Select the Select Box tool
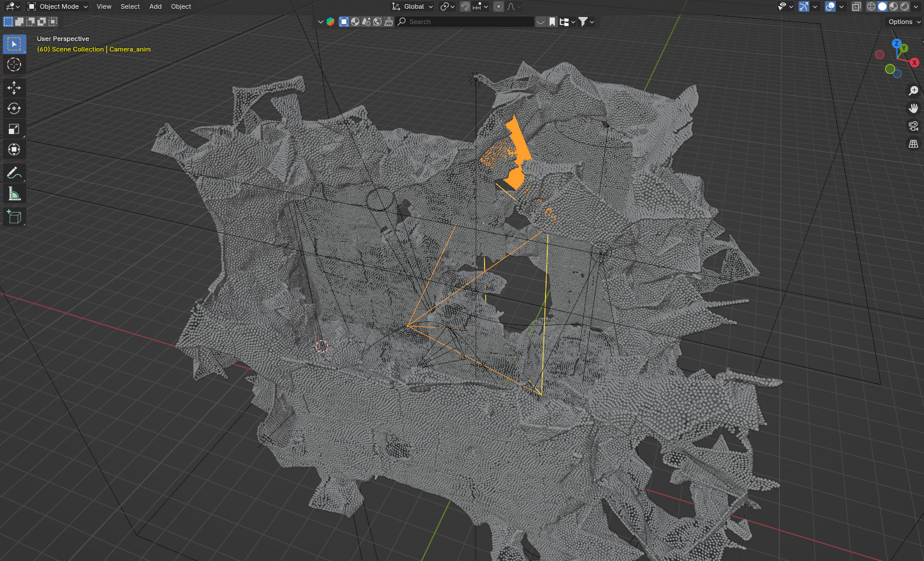 tap(14, 44)
